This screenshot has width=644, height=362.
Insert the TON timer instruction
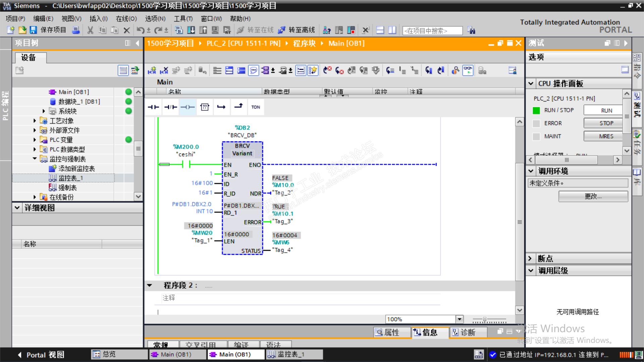(256, 107)
